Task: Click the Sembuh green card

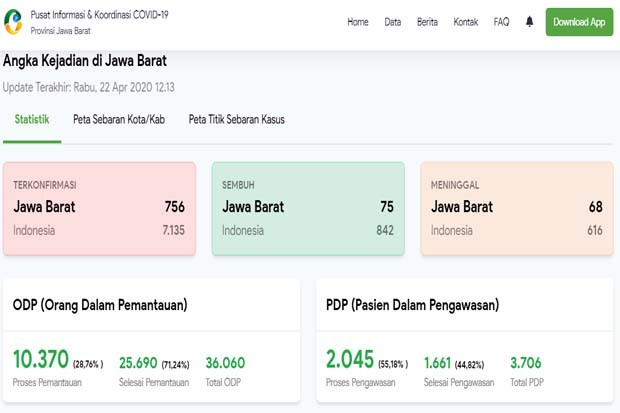Action: tap(308, 208)
